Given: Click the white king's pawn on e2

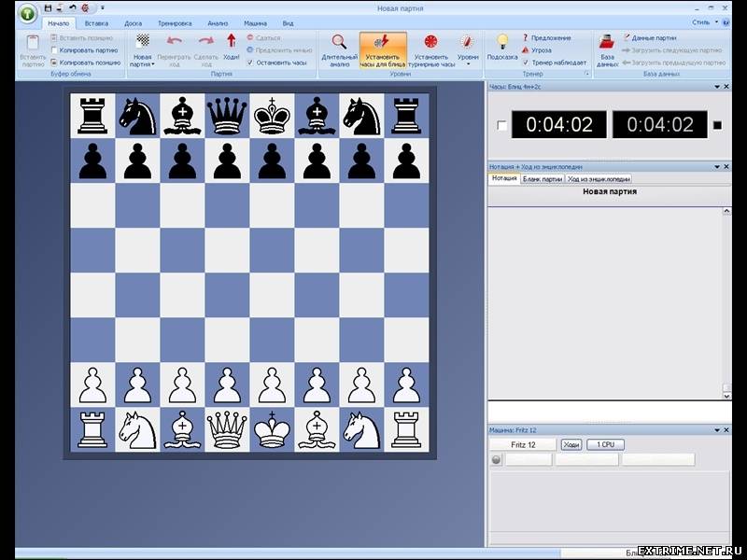Looking at the screenshot, I should (272, 384).
